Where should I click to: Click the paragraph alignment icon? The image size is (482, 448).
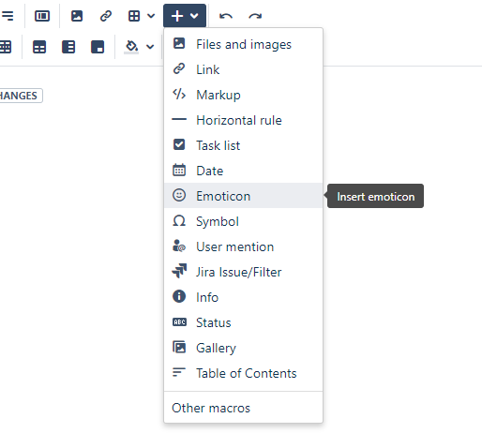click(x=8, y=16)
